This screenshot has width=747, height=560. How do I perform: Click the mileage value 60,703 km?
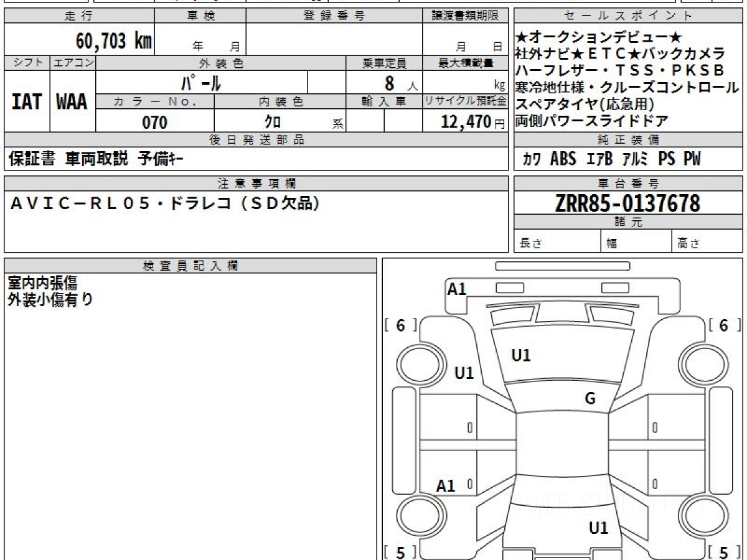point(113,41)
